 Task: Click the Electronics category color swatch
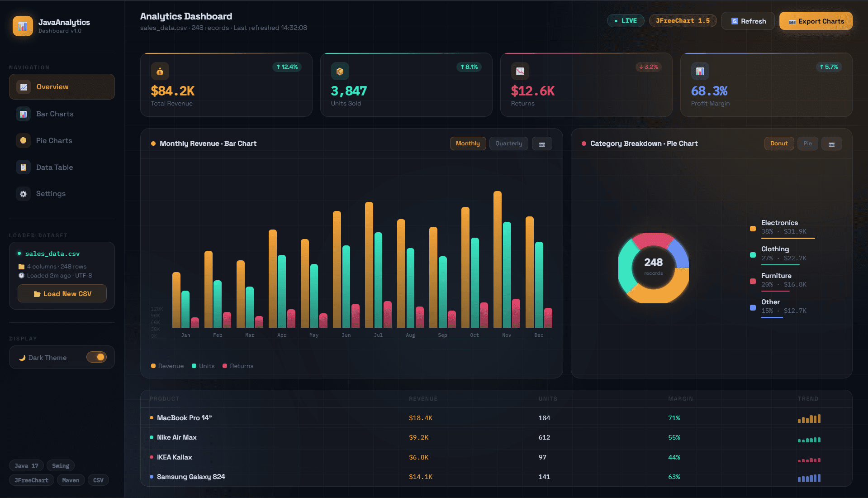[x=753, y=229]
